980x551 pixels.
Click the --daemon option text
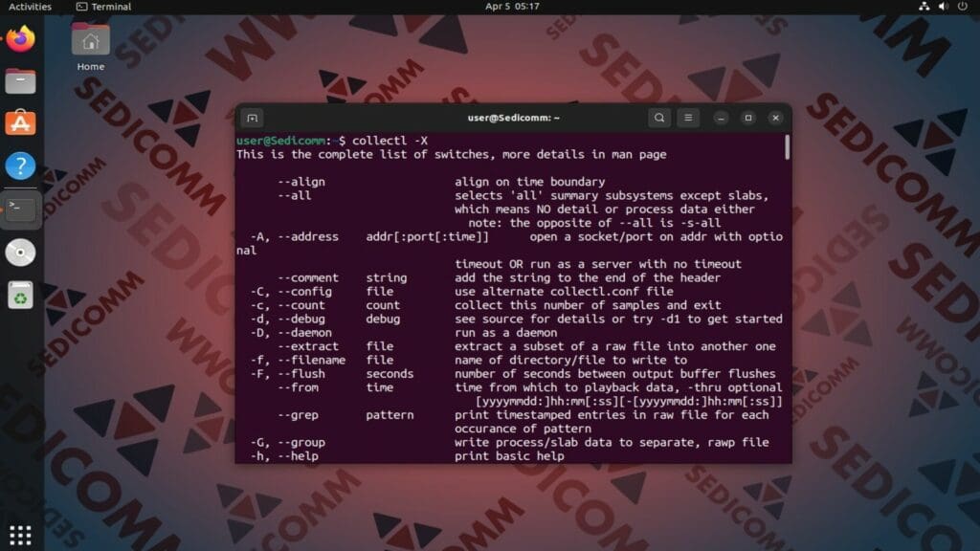(304, 332)
